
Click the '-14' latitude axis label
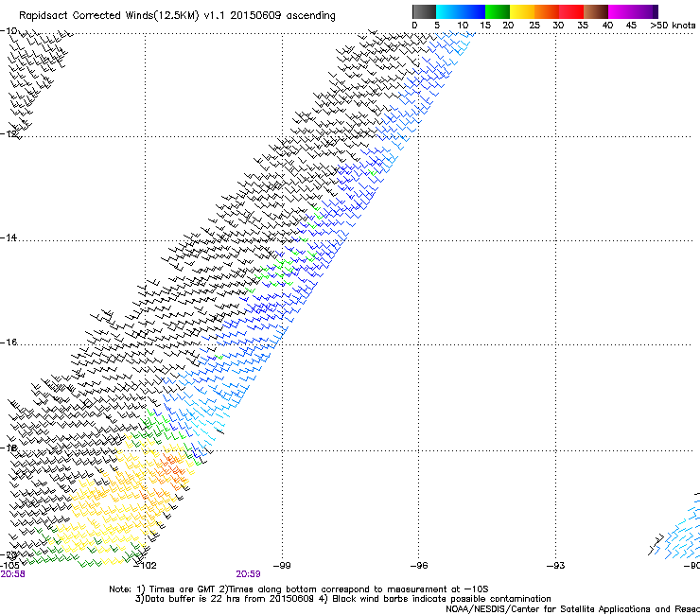pyautogui.click(x=9, y=237)
